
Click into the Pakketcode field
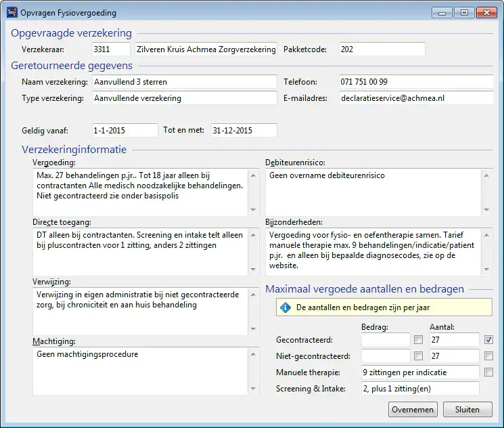(x=381, y=49)
